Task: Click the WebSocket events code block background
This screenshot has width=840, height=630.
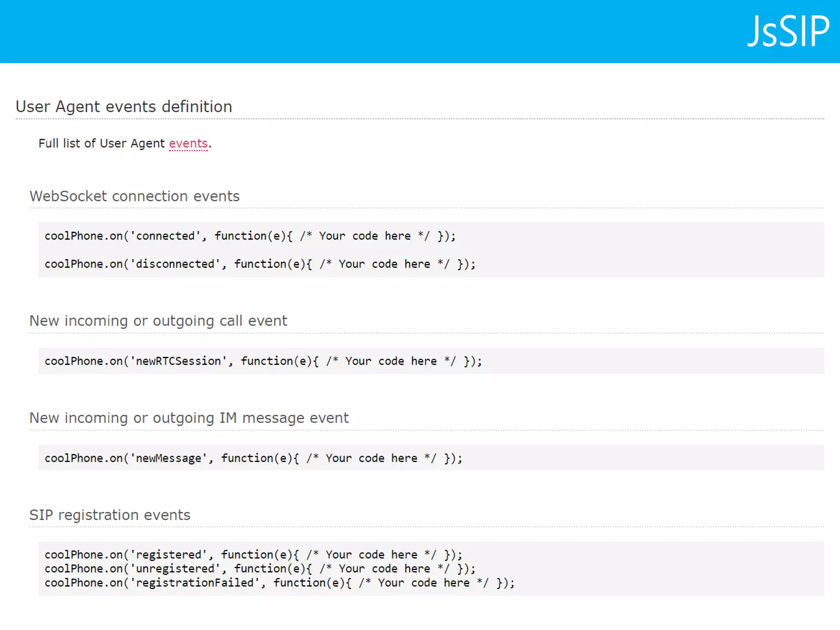Action: 656,249
